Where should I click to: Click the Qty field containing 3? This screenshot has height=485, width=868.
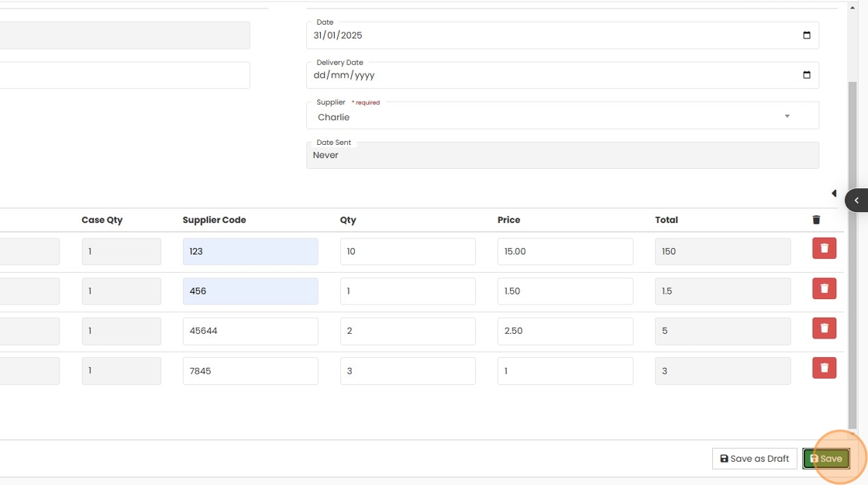point(408,371)
